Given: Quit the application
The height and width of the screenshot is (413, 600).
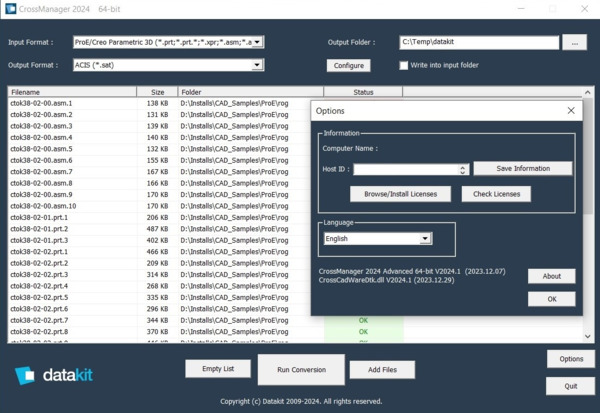Looking at the screenshot, I should [571, 386].
